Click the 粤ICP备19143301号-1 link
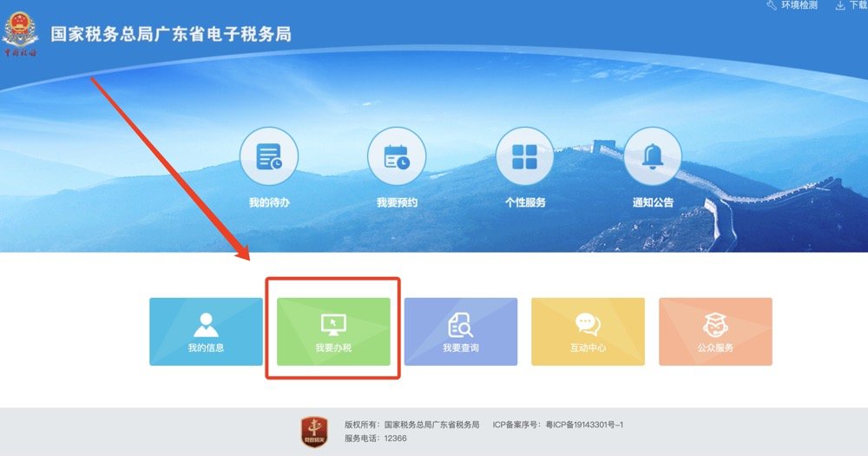 [x=584, y=425]
